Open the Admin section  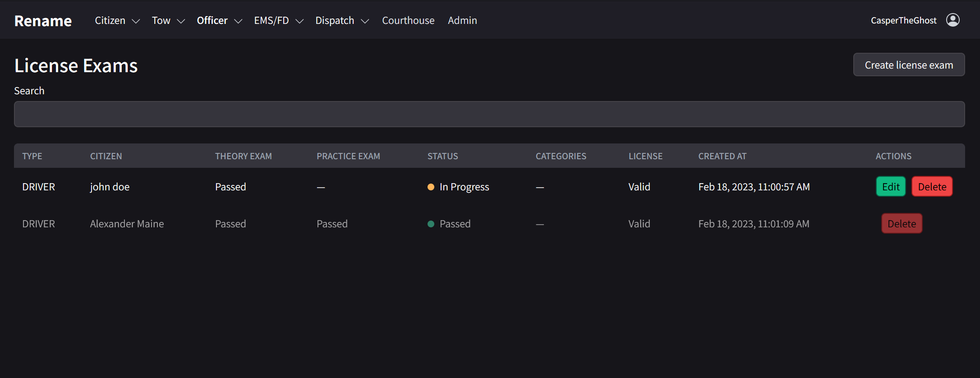462,21
